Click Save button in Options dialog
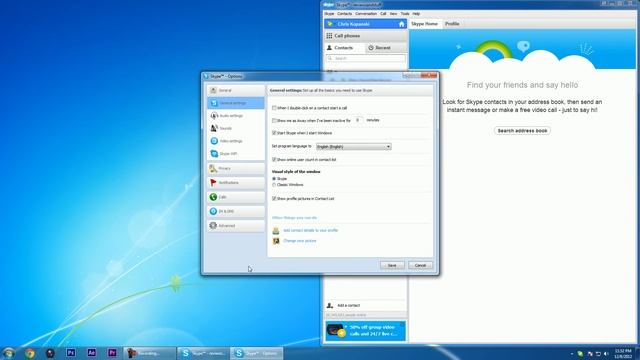Viewport: 640px width, 360px height. [392, 266]
